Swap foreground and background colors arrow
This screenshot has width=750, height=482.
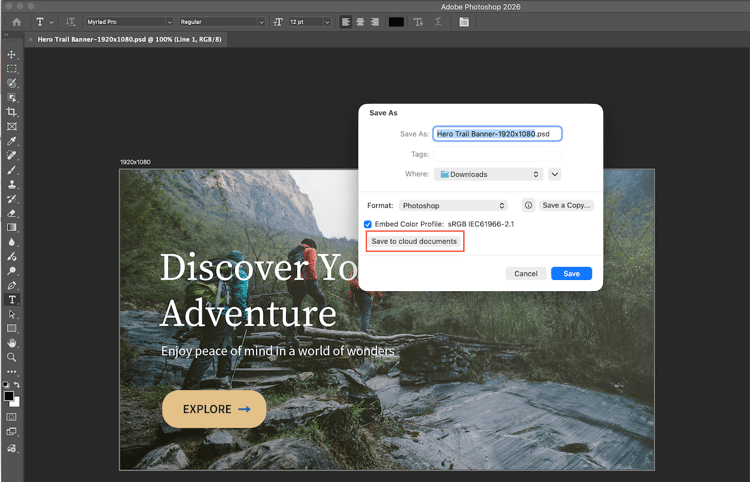(17, 384)
